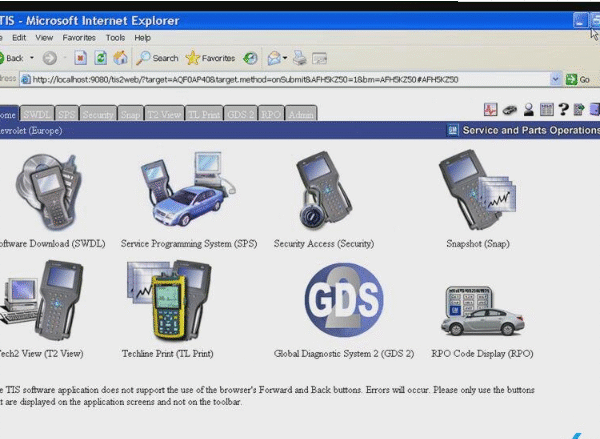Stop page loading icon
The width and height of the screenshot is (600, 439).
pyautogui.click(x=80, y=58)
